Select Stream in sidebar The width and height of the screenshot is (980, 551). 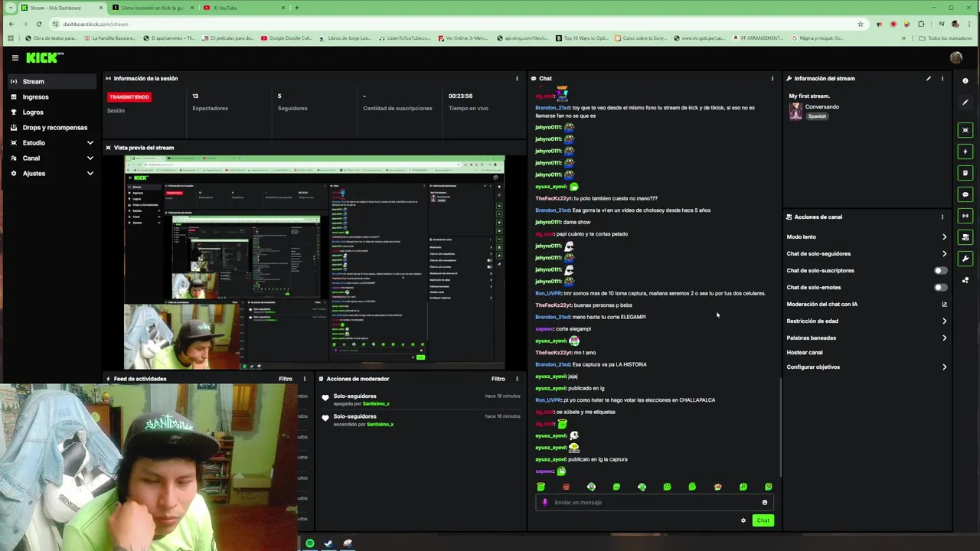(51, 81)
